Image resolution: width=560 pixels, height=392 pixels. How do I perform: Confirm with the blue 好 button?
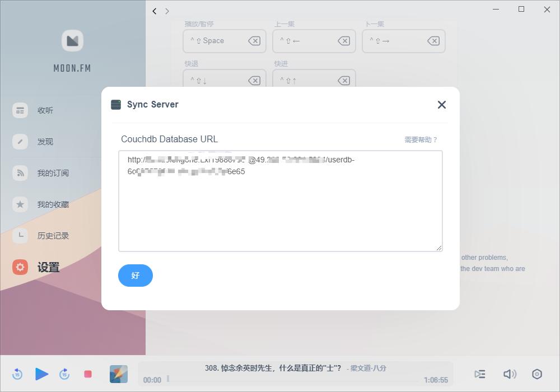click(136, 276)
